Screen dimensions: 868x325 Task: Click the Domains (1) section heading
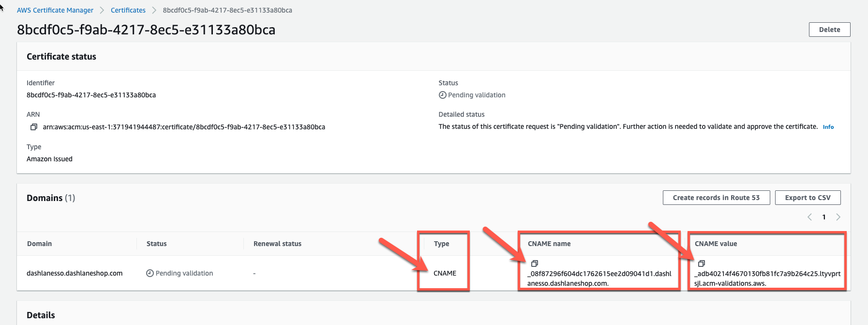51,198
